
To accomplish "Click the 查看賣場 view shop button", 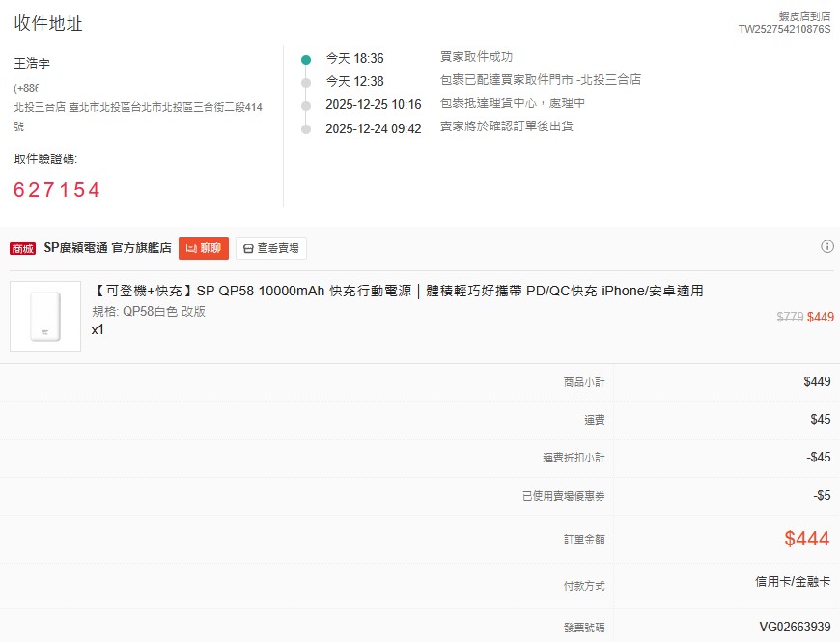I will (x=270, y=248).
